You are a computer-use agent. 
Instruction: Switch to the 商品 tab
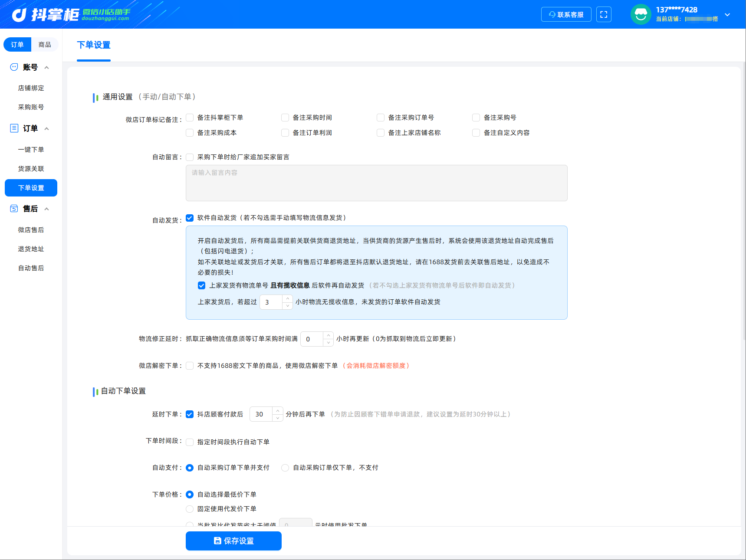(x=45, y=44)
